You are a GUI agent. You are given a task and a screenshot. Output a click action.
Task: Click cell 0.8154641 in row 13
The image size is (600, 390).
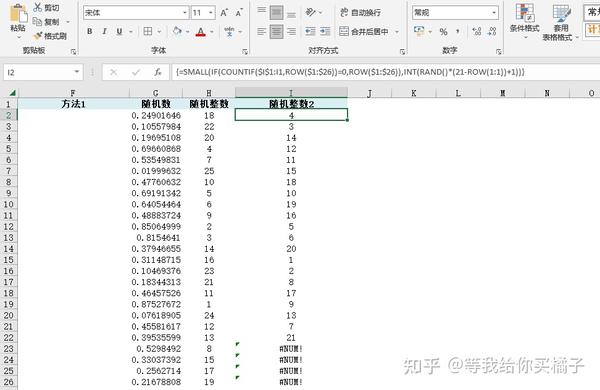(x=156, y=238)
